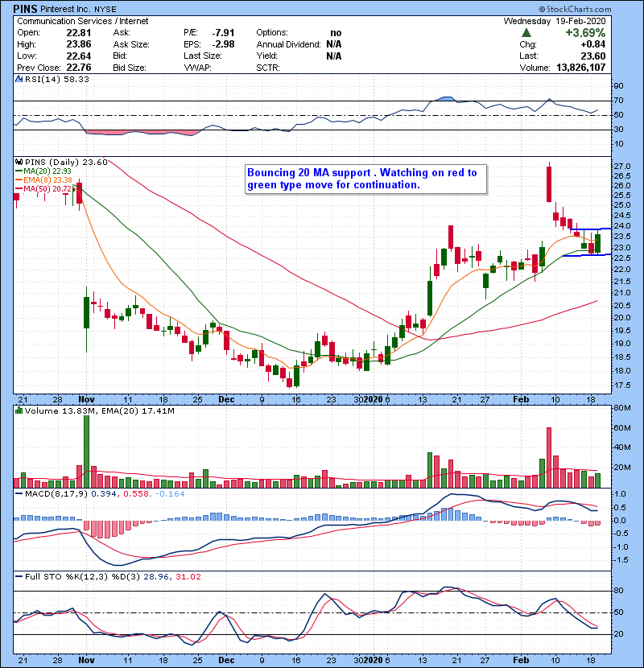Click the 90 level on RSI axis
Screen dimensions: 644x668
click(618, 86)
